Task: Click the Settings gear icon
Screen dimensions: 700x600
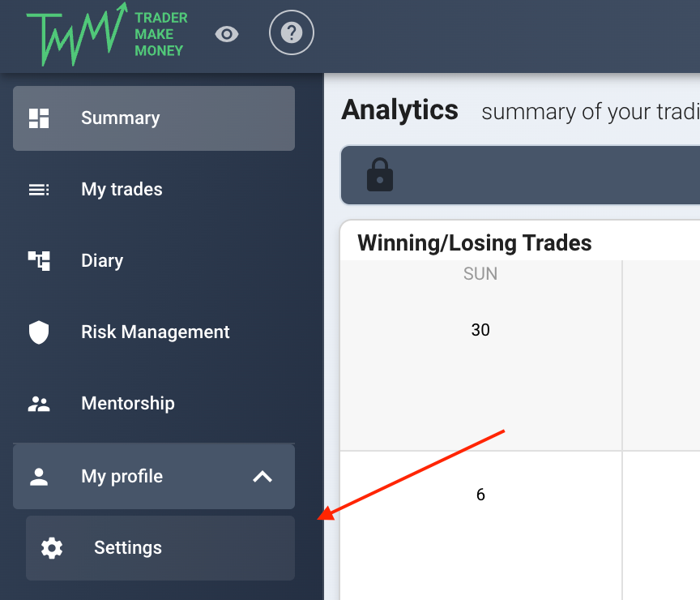Action: (52, 548)
